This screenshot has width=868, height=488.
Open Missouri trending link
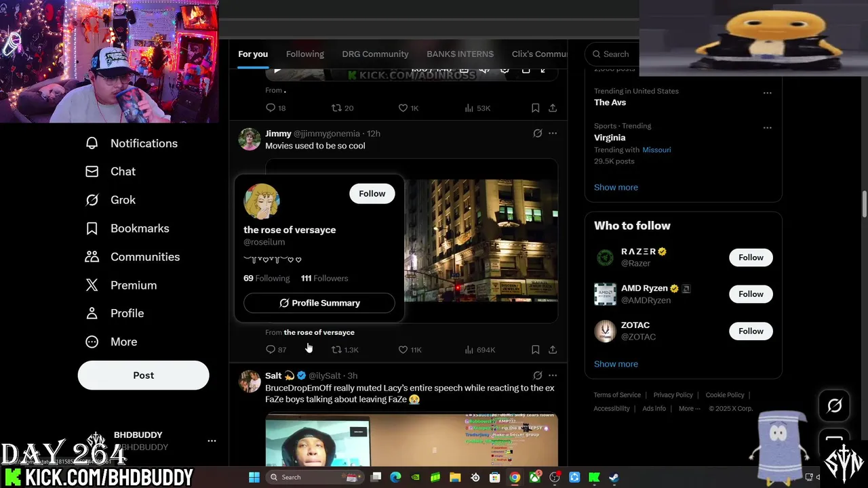[656, 150]
